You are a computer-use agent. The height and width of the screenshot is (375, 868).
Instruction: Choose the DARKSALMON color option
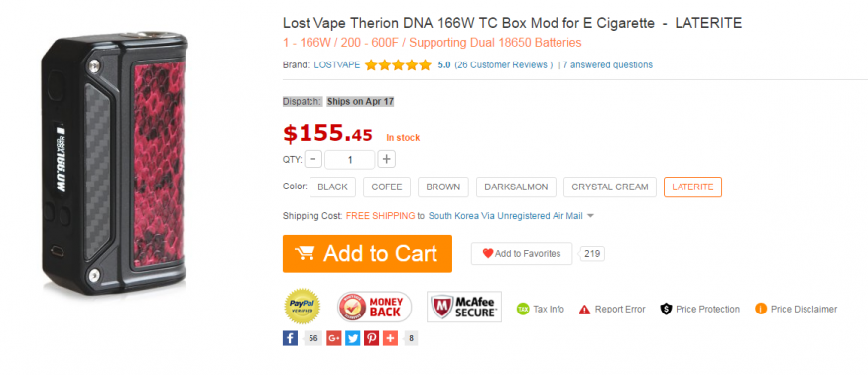516,187
